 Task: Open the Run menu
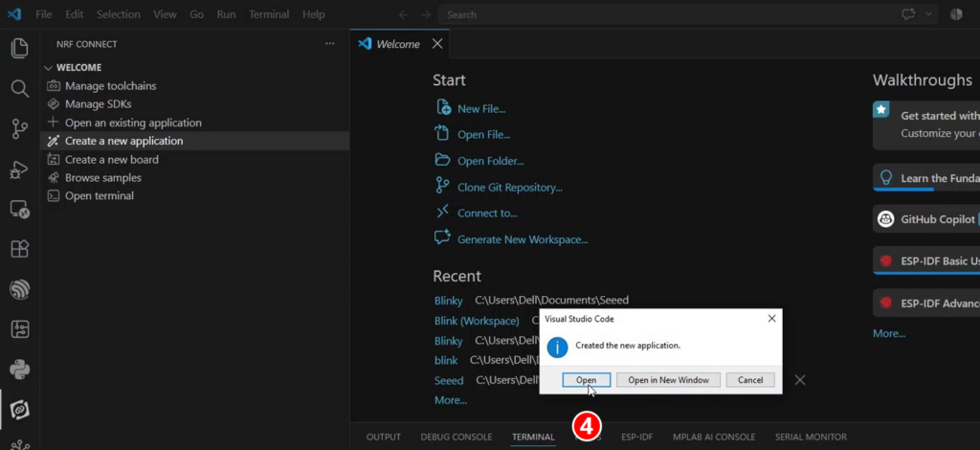226,14
